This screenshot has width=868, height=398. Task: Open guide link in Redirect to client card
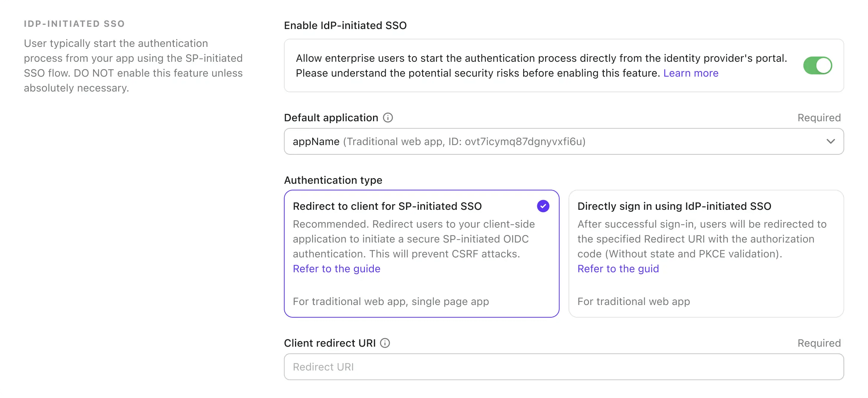click(x=336, y=269)
